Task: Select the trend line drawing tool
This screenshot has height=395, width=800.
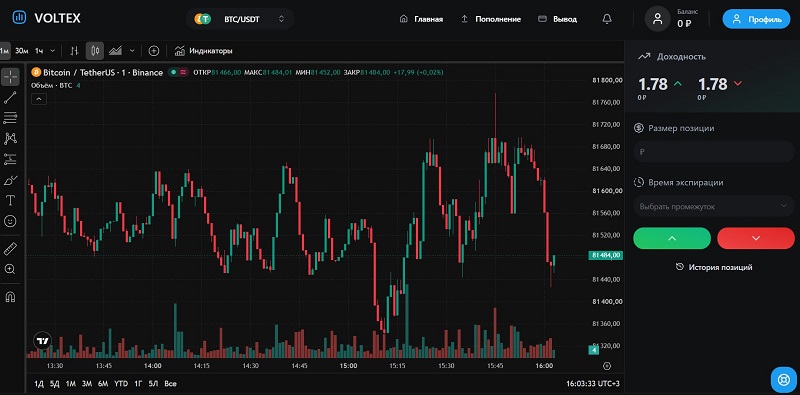Action: pos(10,97)
